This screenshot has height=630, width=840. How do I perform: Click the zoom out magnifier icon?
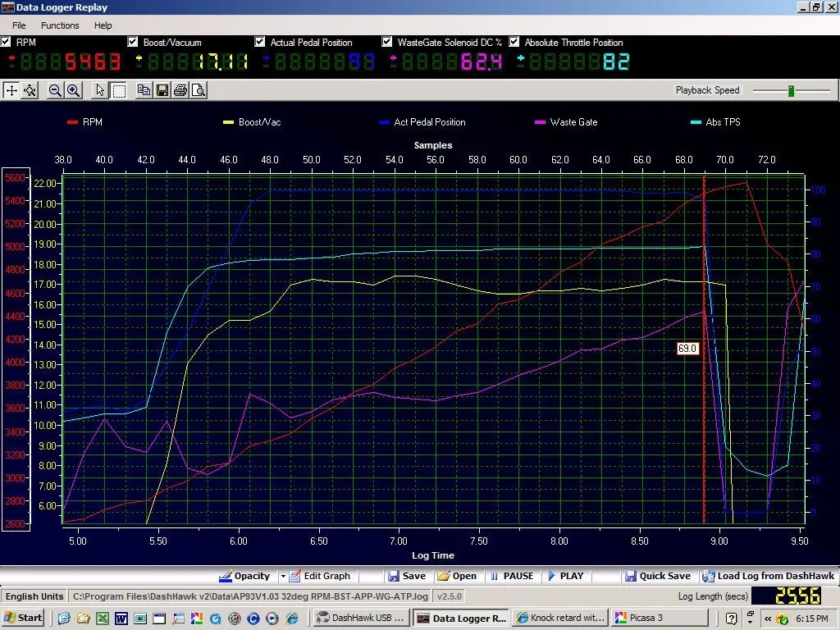(55, 90)
